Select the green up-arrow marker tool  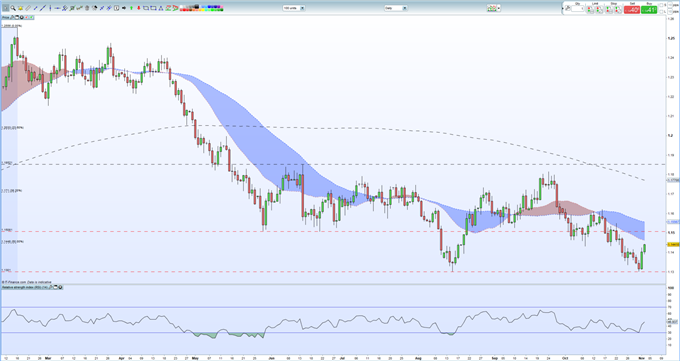[131, 8]
